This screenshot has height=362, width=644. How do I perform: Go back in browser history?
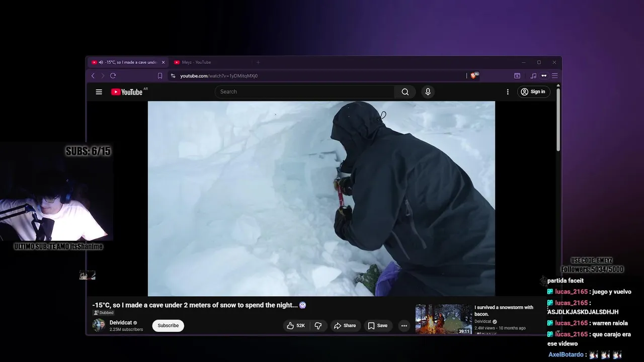93,76
